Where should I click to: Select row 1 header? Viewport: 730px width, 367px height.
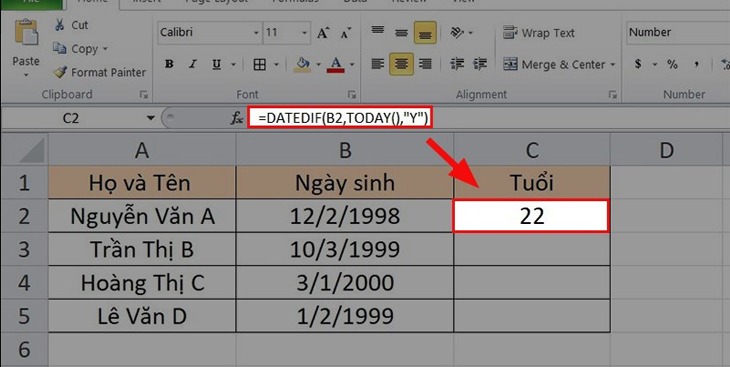point(24,183)
